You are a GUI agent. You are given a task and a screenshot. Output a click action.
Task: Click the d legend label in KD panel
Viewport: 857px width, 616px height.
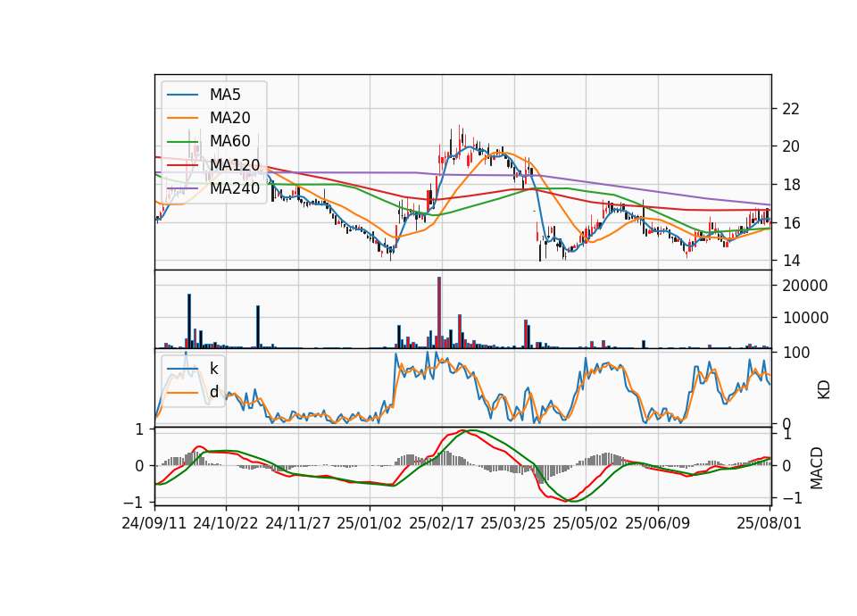(x=214, y=392)
